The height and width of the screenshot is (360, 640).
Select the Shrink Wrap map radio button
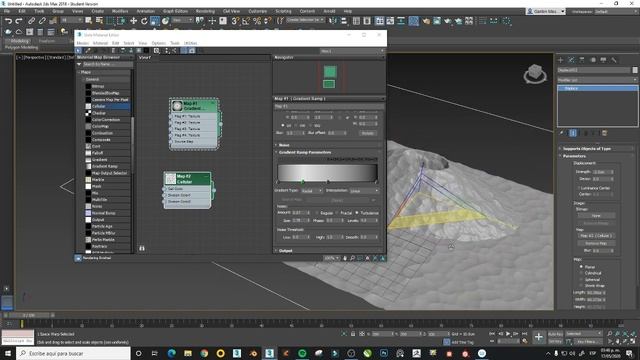coord(581,286)
